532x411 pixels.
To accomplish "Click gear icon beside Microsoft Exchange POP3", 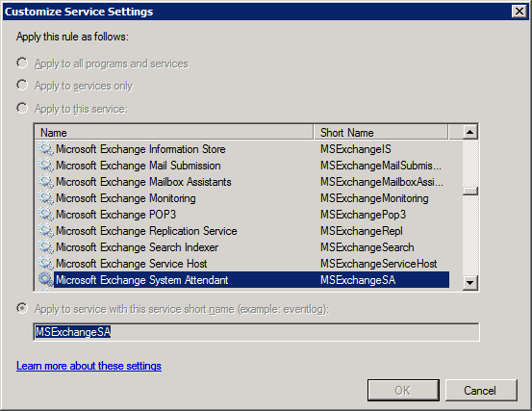I will pos(46,214).
